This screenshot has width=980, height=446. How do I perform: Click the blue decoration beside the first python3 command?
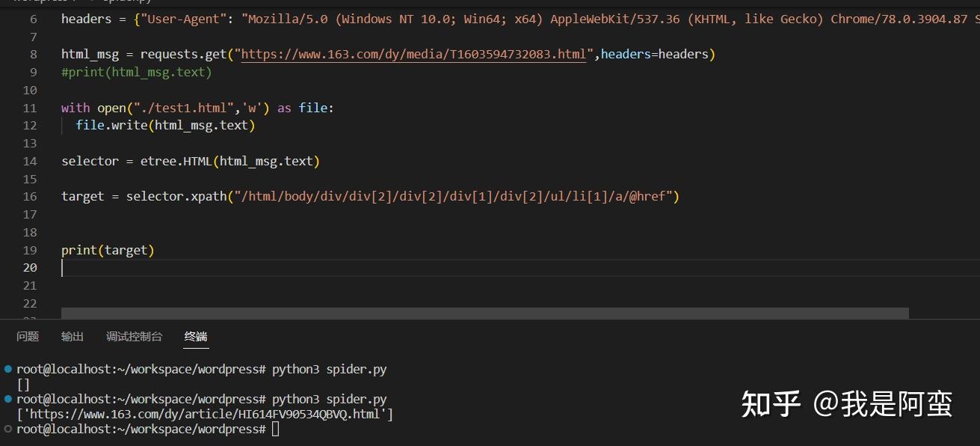(x=7, y=369)
